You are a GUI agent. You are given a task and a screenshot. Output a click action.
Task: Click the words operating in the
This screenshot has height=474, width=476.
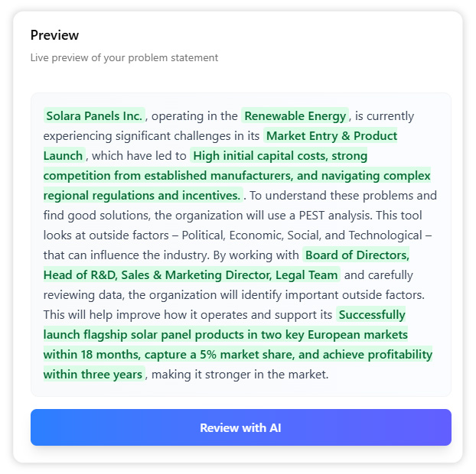click(194, 116)
